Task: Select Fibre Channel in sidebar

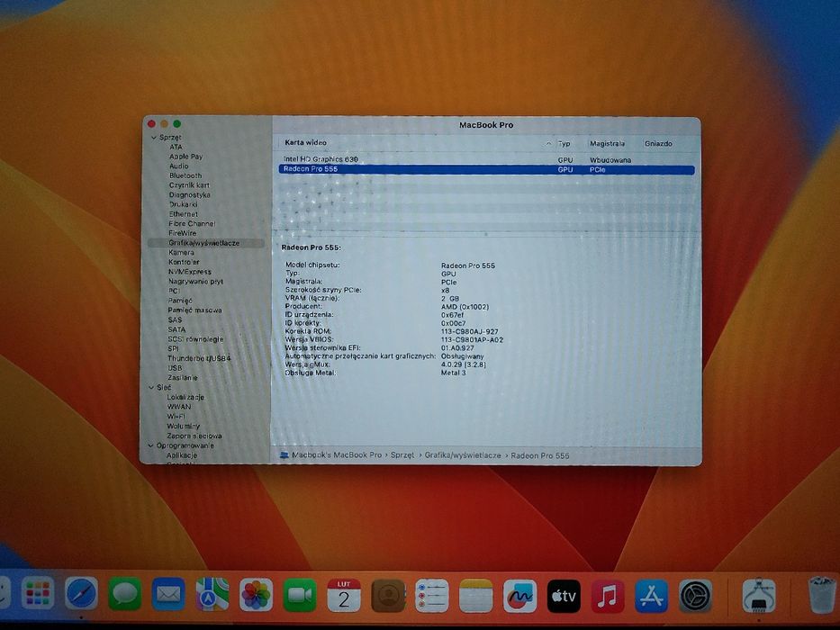Action: [x=192, y=224]
